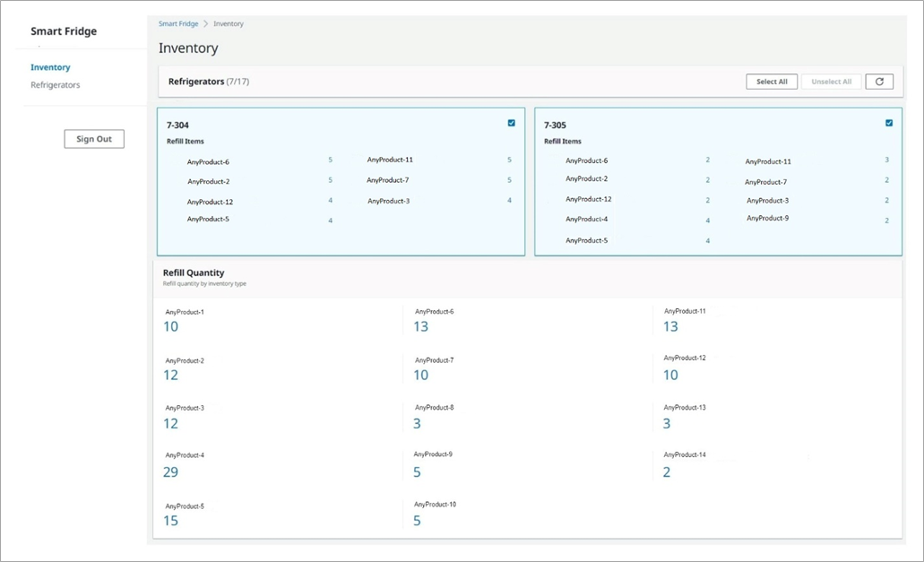This screenshot has width=924, height=562.
Task: Click AnyProduct-11 in the 7-305 card
Action: (768, 162)
